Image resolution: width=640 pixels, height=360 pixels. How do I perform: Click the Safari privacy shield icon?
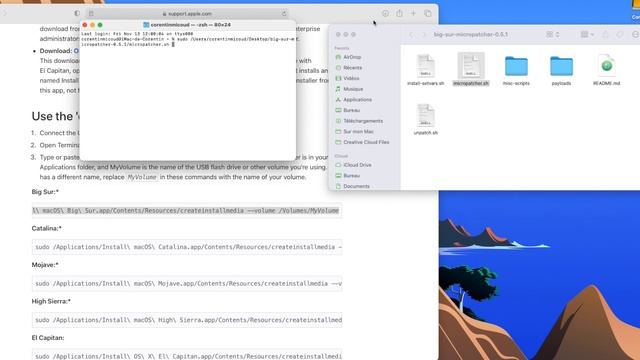tap(77, 13)
